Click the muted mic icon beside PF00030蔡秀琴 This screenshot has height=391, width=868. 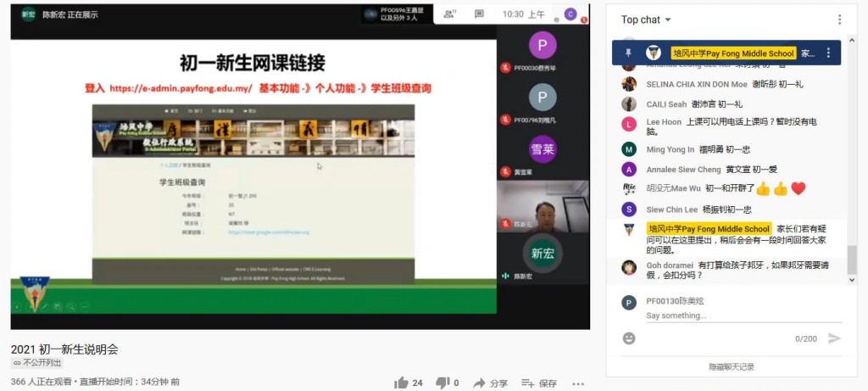(505, 68)
